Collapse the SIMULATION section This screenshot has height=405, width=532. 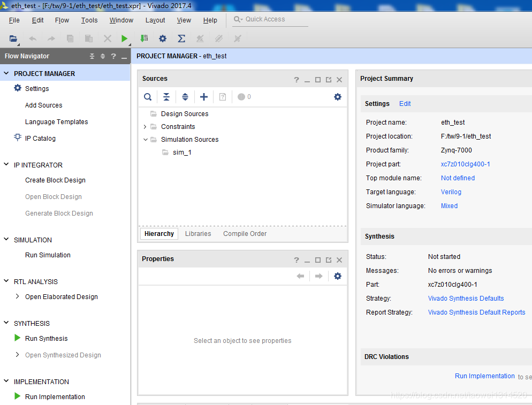click(6, 239)
